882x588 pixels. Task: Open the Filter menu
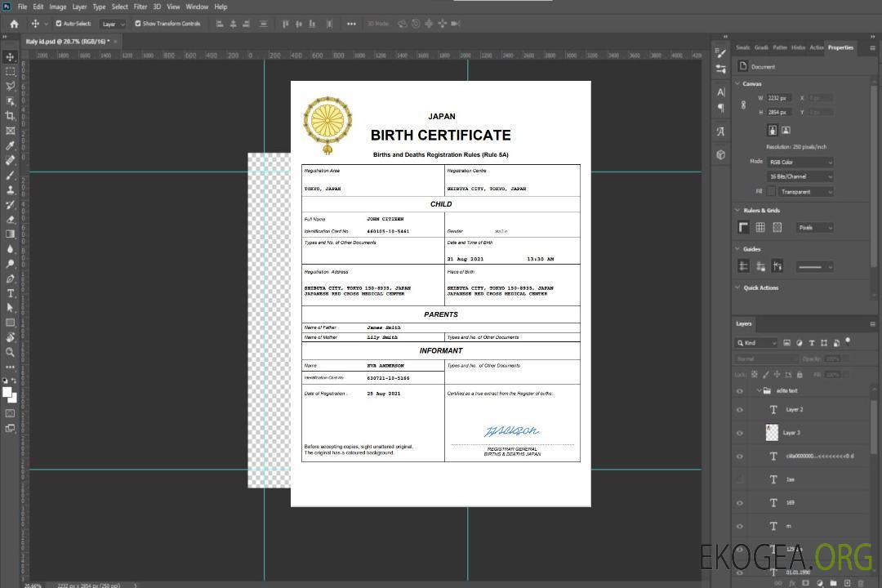tap(140, 7)
